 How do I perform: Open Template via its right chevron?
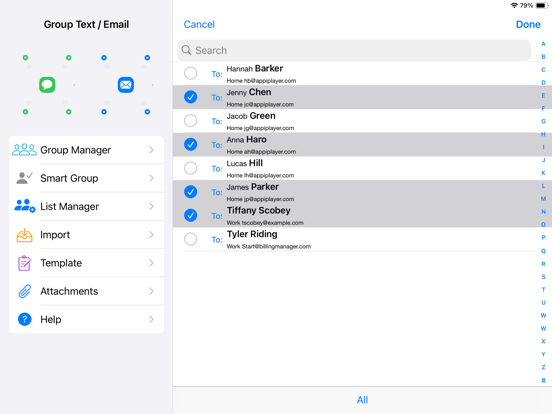(151, 263)
